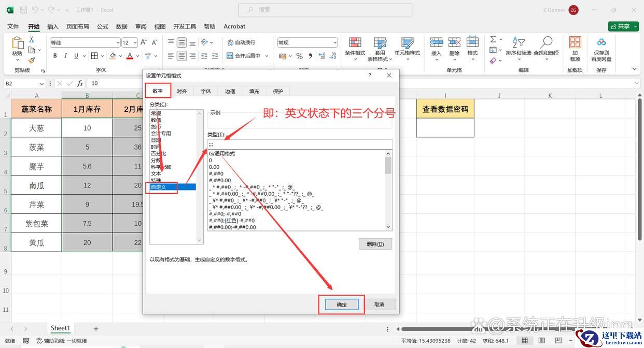Toggle italic formatting

66,56
